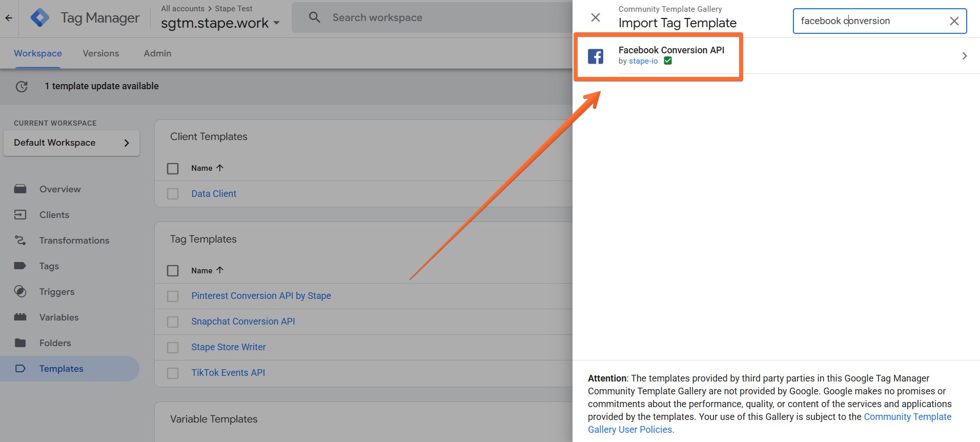The width and height of the screenshot is (980, 442).
Task: Tick the TikTok Events API checkbox
Action: coord(173,373)
